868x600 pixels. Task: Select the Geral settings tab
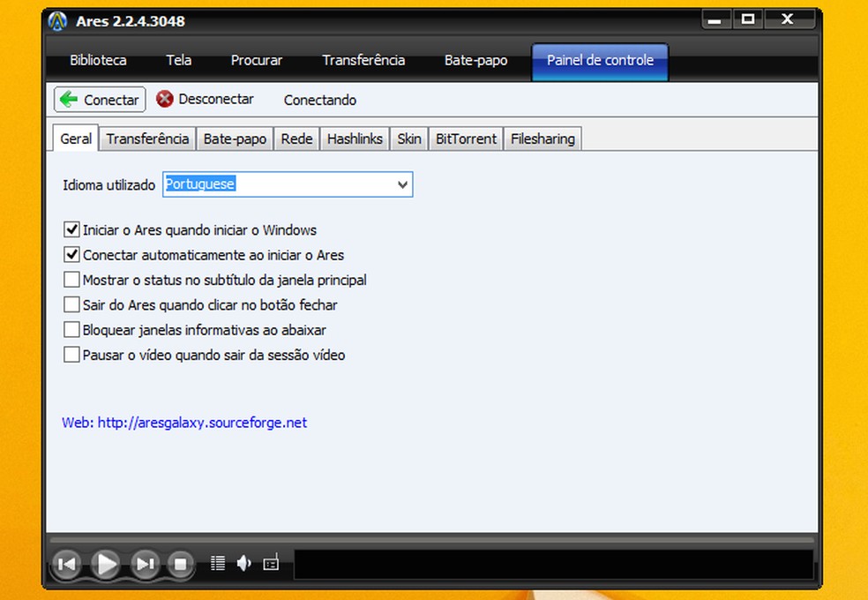tap(76, 138)
